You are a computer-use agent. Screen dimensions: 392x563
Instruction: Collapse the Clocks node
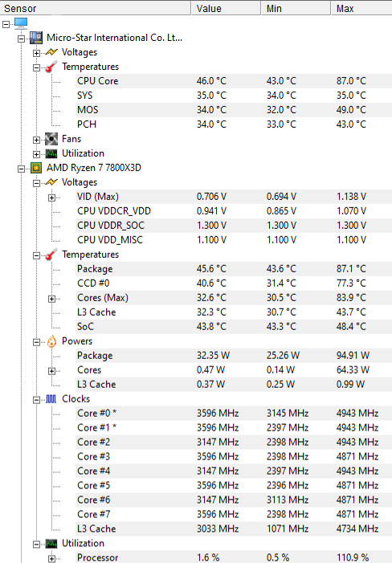tap(36, 400)
